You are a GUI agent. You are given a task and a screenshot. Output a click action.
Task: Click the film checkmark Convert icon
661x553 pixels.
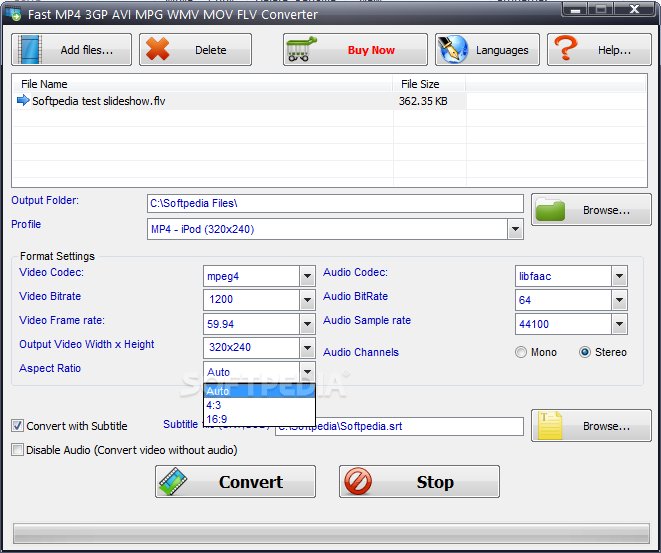(x=173, y=481)
